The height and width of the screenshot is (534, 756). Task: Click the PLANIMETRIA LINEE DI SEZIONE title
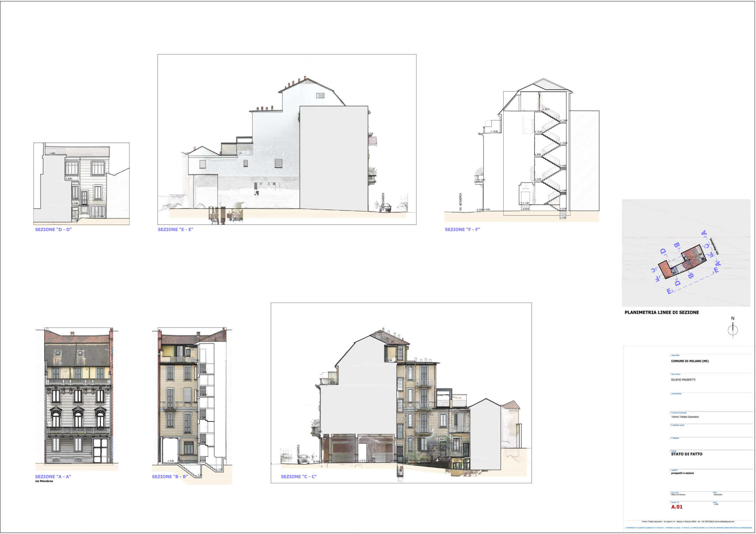(x=661, y=312)
